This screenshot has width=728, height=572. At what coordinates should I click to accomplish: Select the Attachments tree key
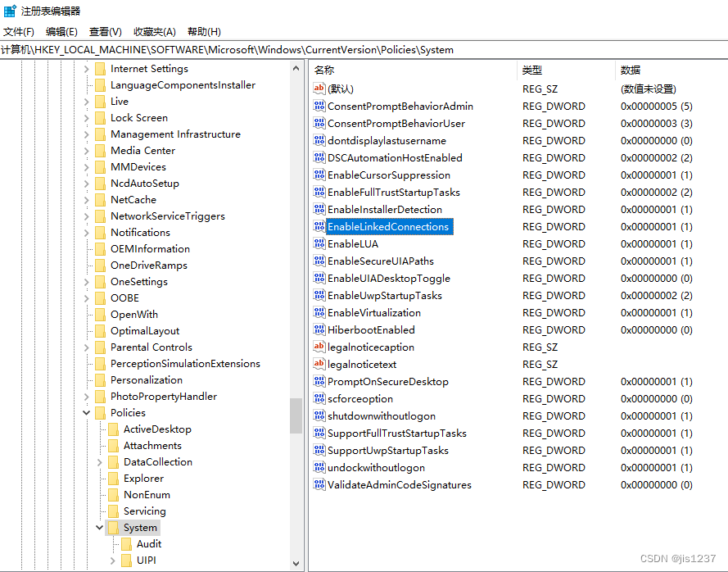point(153,445)
